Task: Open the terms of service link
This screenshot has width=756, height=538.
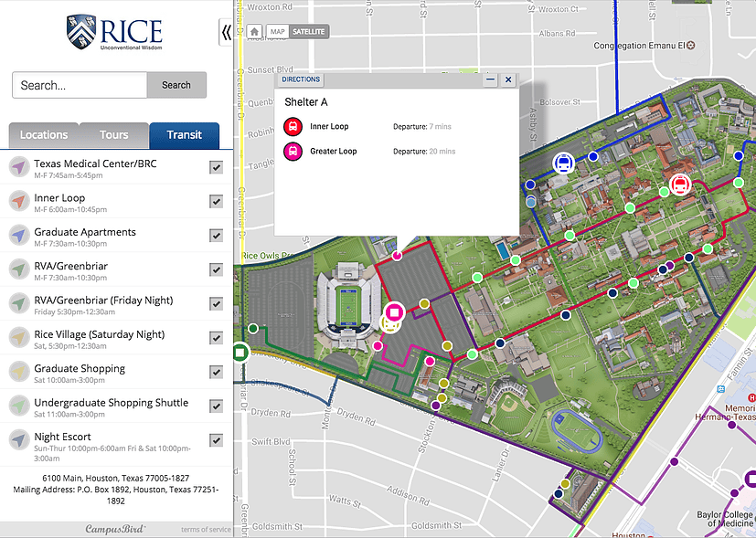Action: click(x=206, y=530)
